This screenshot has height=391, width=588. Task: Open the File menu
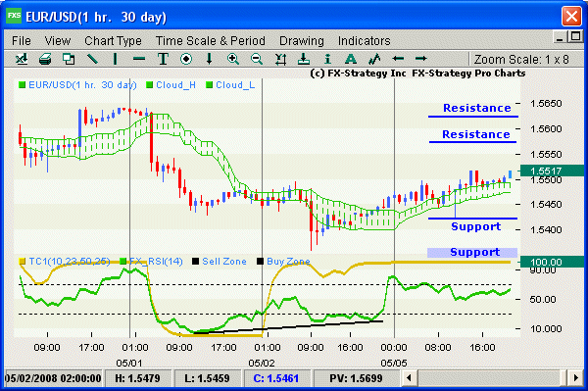(x=21, y=40)
